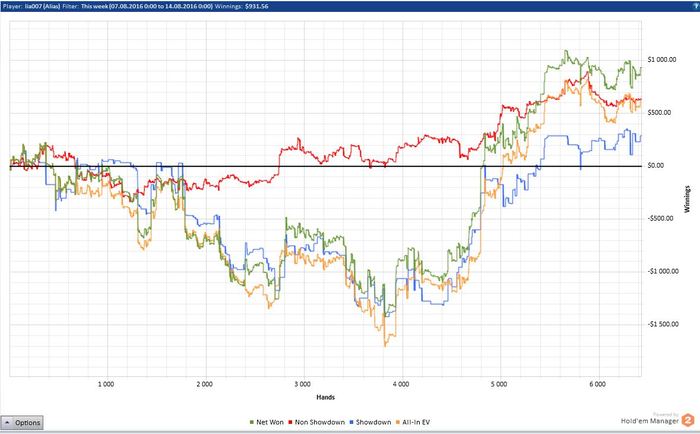
Task: Select the "Showdown" legend label
Action: pos(373,422)
